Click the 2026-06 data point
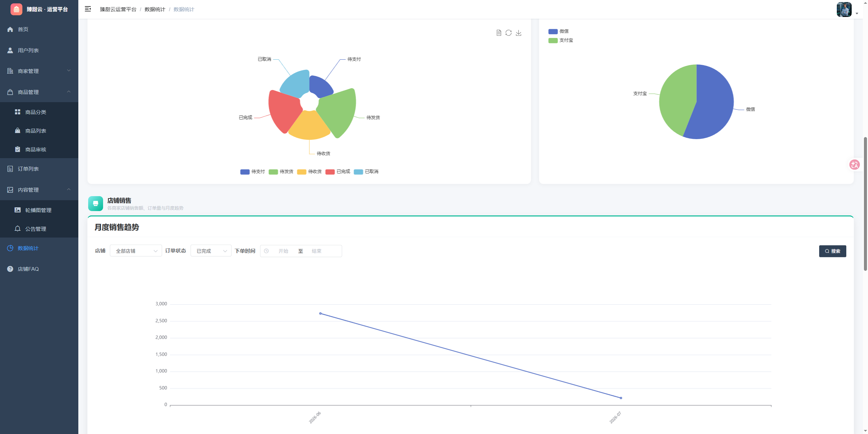 coord(320,314)
